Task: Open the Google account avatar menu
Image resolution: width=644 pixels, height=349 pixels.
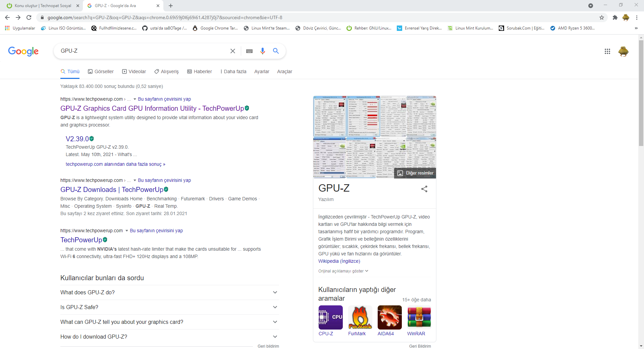Action: tap(624, 51)
